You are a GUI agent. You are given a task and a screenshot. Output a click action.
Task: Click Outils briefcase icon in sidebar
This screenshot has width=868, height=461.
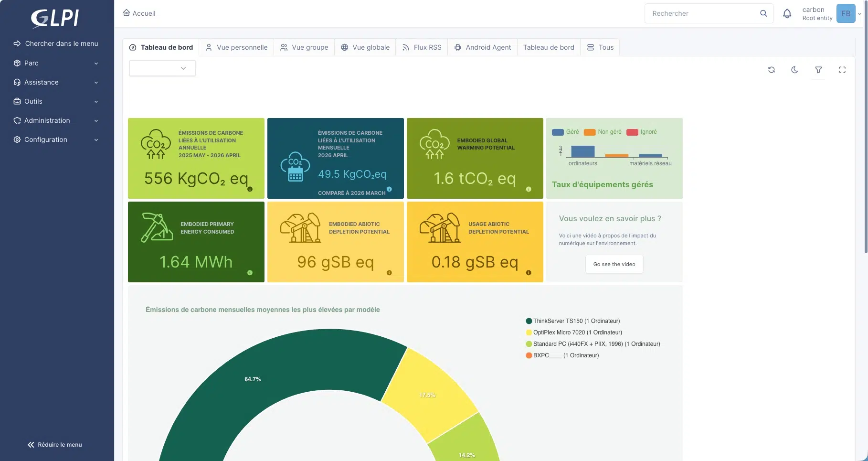click(x=17, y=101)
